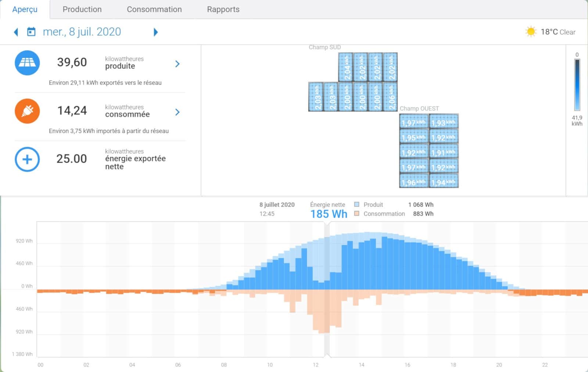Go to previous day with left arrow

pyautogui.click(x=16, y=32)
